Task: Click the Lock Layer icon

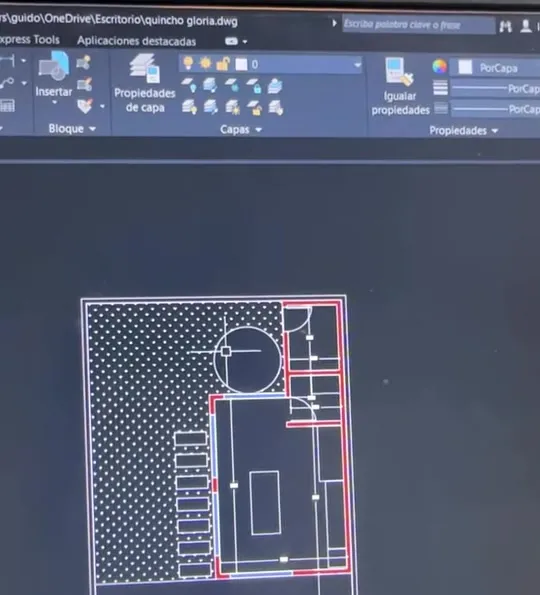Action: click(254, 86)
